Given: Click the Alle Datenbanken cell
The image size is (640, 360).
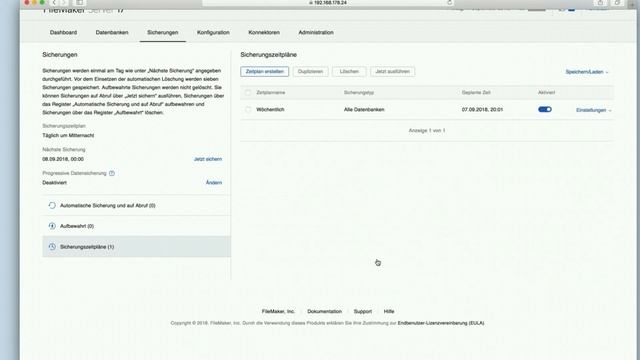Looking at the screenshot, I should 364,109.
